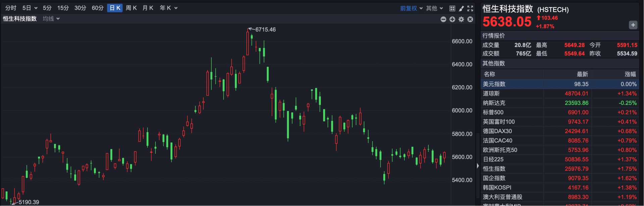Screen dimensions: 644x206
Task: Open the multi-chart grid layout icon
Action: click(x=452, y=8)
